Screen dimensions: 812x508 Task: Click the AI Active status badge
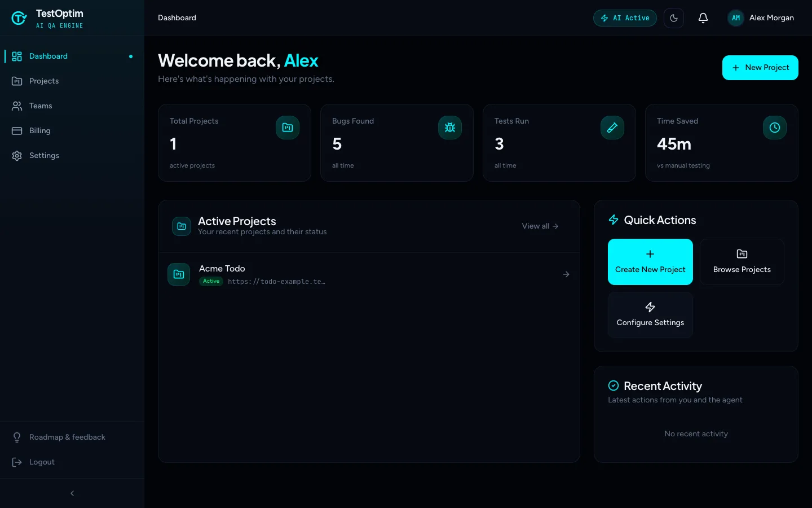[625, 18]
